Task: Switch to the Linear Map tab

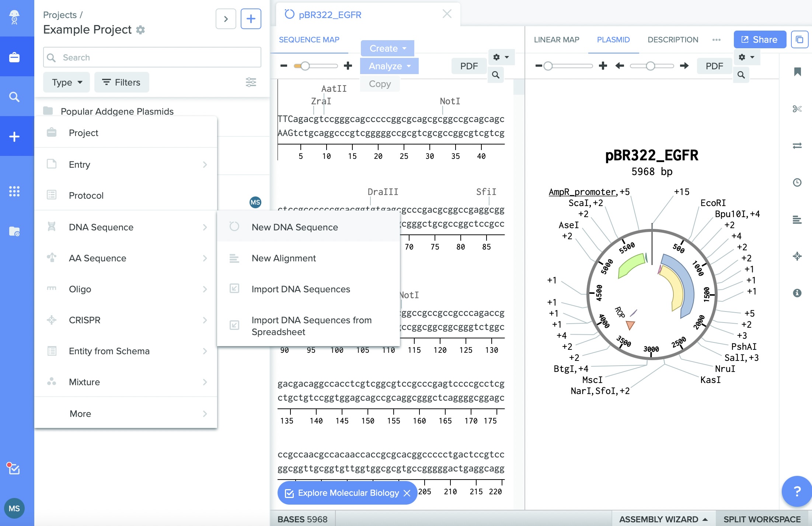Action: (557, 39)
